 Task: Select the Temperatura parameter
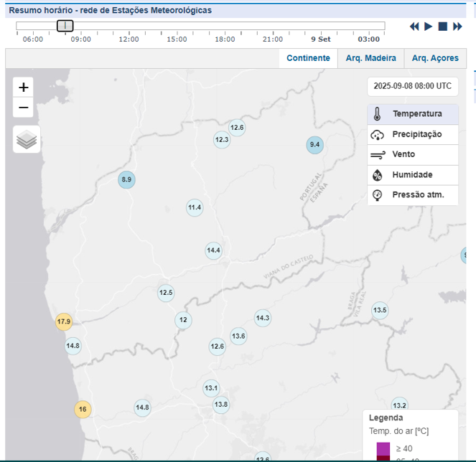(x=413, y=114)
